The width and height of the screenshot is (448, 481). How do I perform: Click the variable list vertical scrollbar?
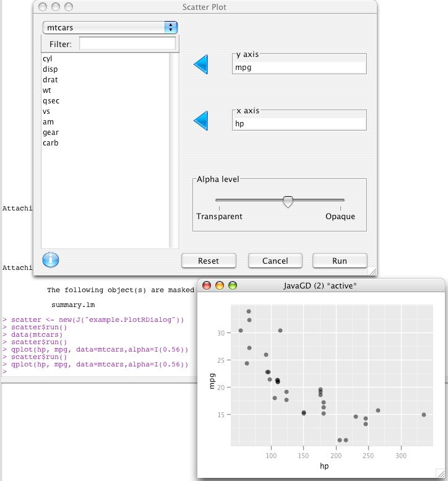coord(174,150)
